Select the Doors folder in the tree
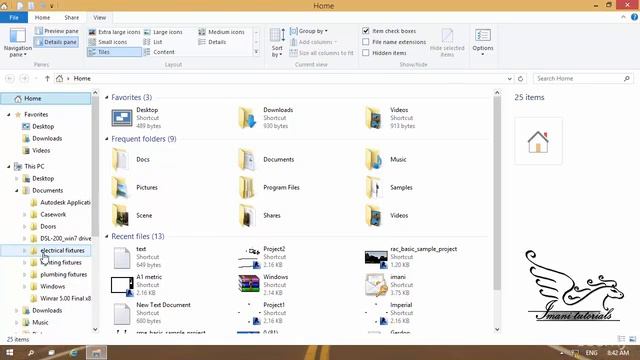 pos(48,227)
